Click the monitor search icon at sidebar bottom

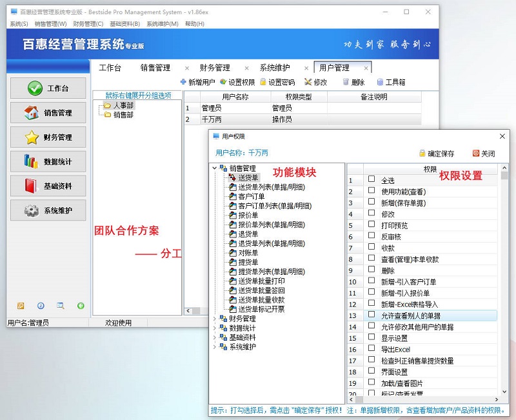(x=61, y=306)
